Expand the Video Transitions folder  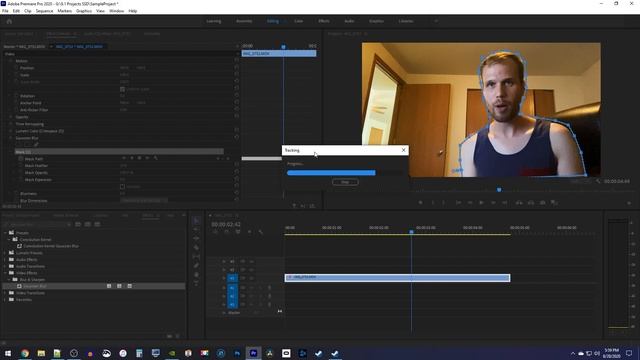click(x=5, y=293)
